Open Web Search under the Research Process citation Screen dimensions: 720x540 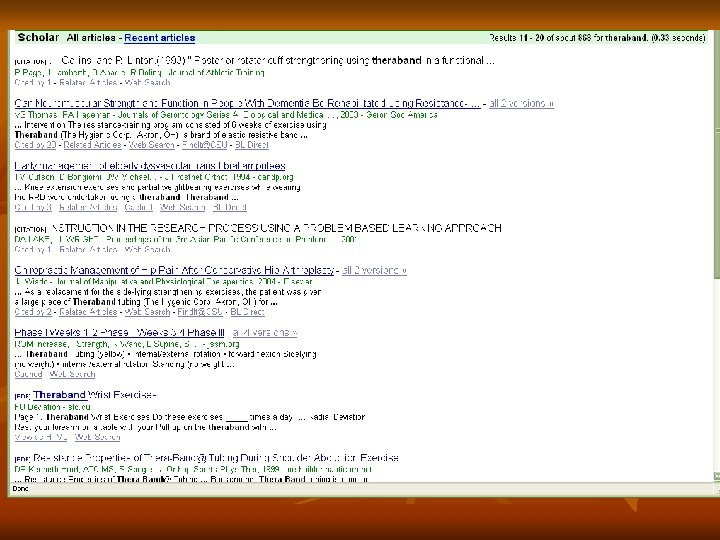pos(147,250)
